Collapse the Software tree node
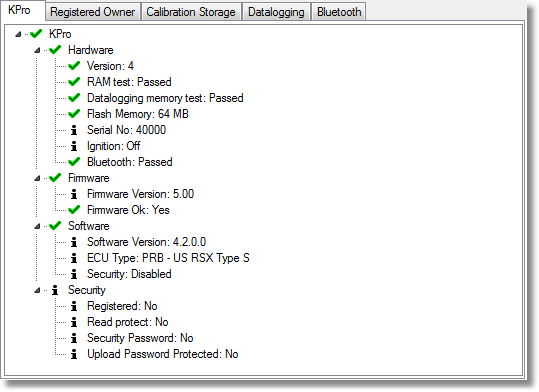 [37, 226]
